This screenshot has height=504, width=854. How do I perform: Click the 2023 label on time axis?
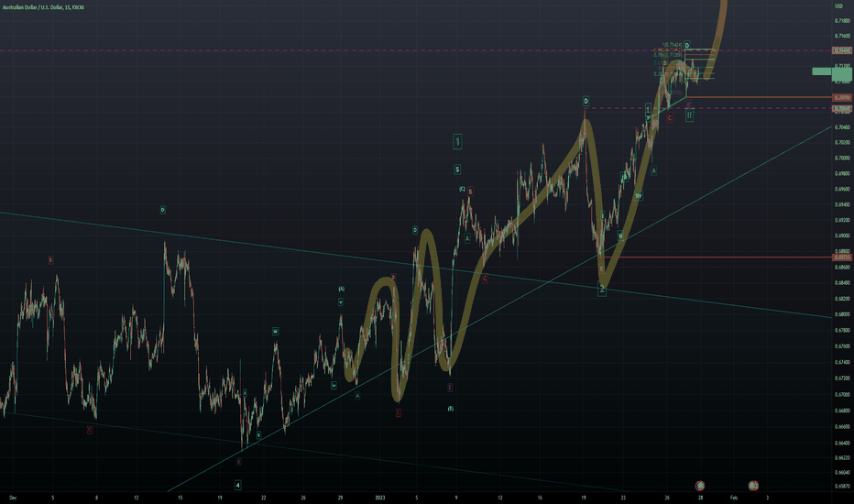click(379, 498)
